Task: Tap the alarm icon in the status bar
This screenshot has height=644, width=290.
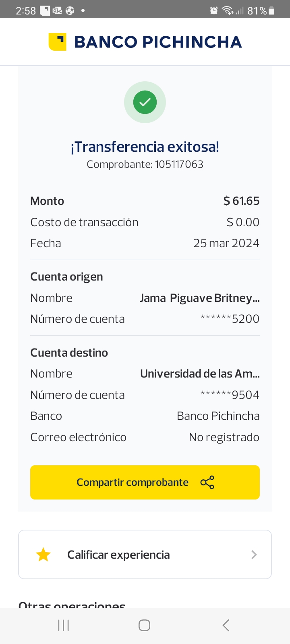Action: (214, 10)
